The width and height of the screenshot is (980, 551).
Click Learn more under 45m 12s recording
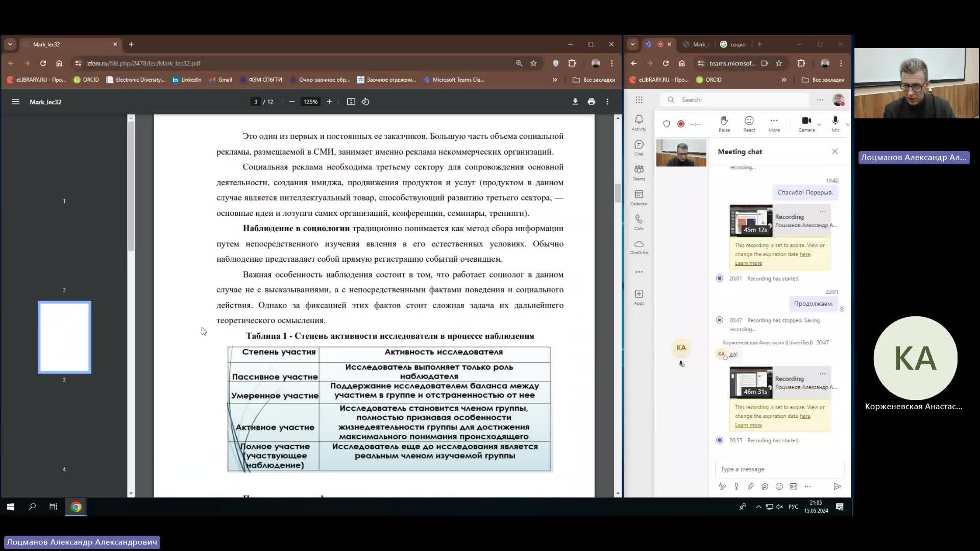(748, 263)
